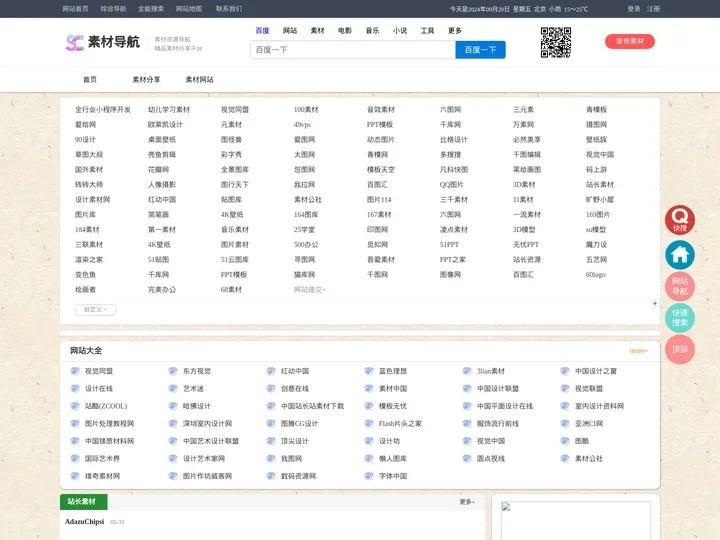Click the globe icon beside 创意在线
The height and width of the screenshot is (540, 720).
click(271, 388)
